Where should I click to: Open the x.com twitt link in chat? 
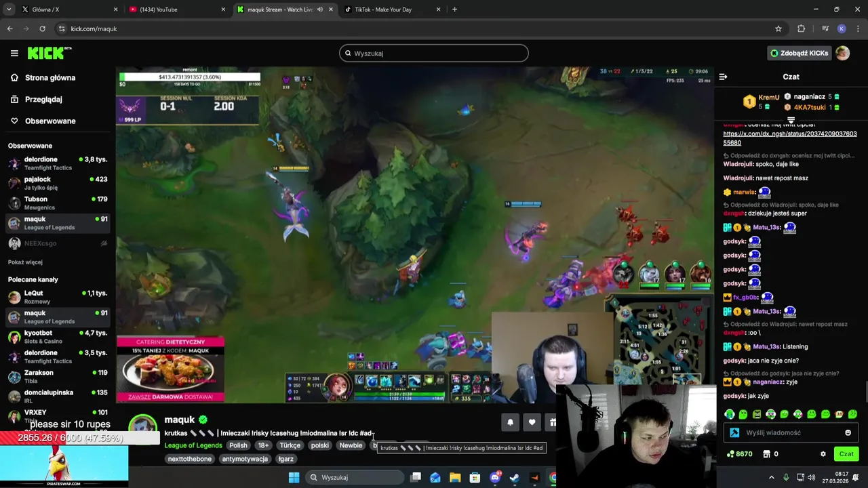tap(790, 138)
